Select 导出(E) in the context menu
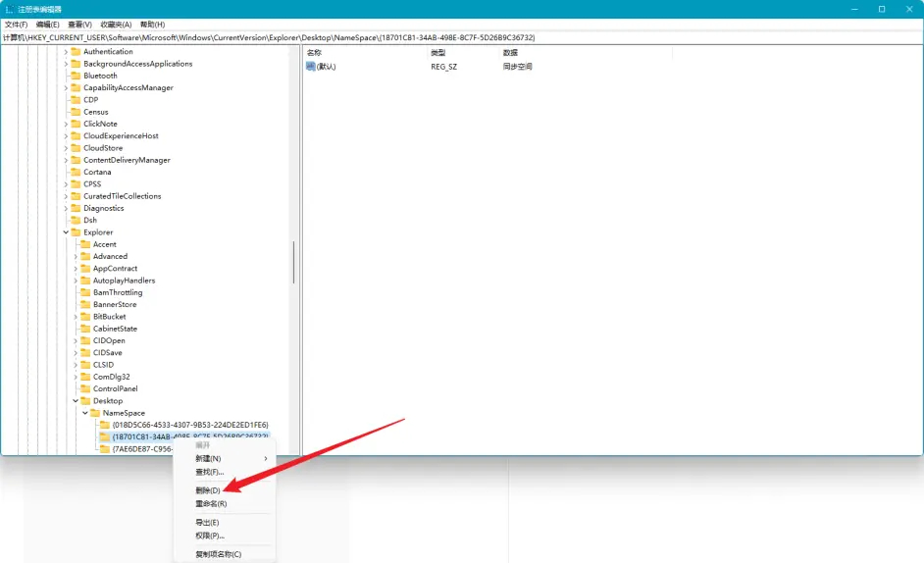 click(207, 523)
